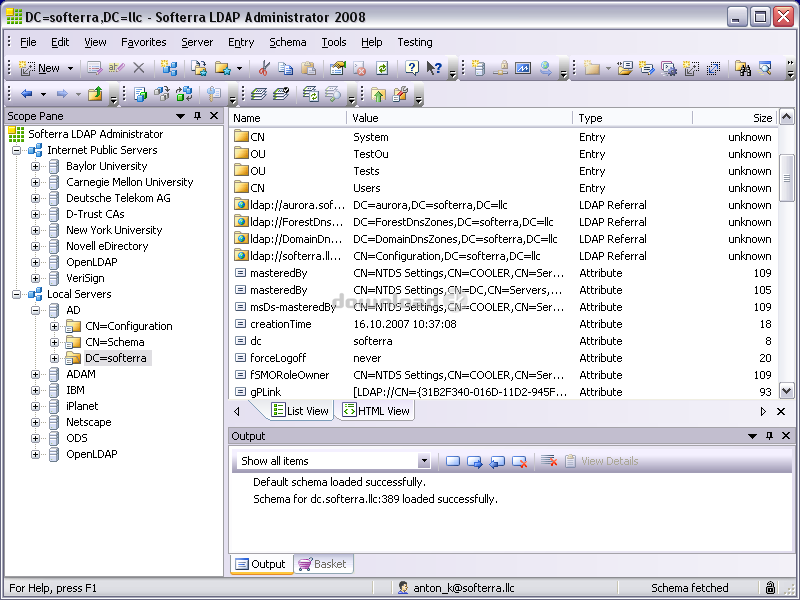Click the first blue rectangle Output filter icon
This screenshot has width=800, height=600.
pos(453,462)
